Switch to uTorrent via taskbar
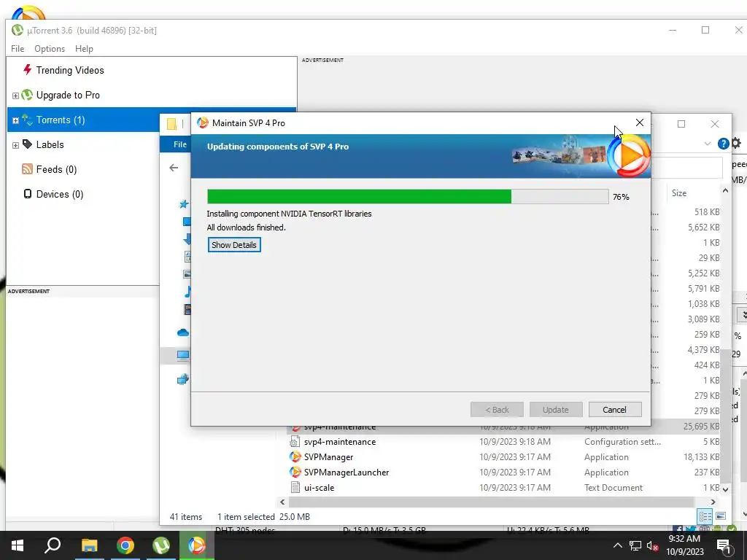This screenshot has height=560, width=747. click(161, 545)
